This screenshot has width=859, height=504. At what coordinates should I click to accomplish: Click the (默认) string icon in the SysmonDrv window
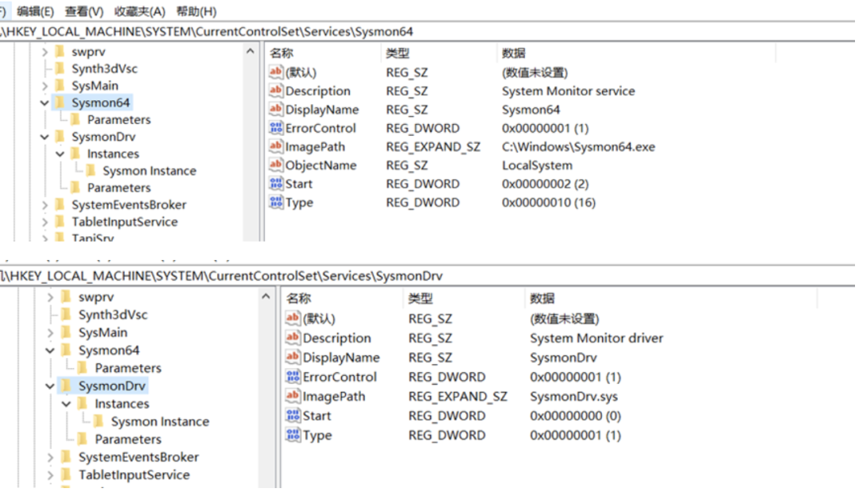[x=293, y=318]
